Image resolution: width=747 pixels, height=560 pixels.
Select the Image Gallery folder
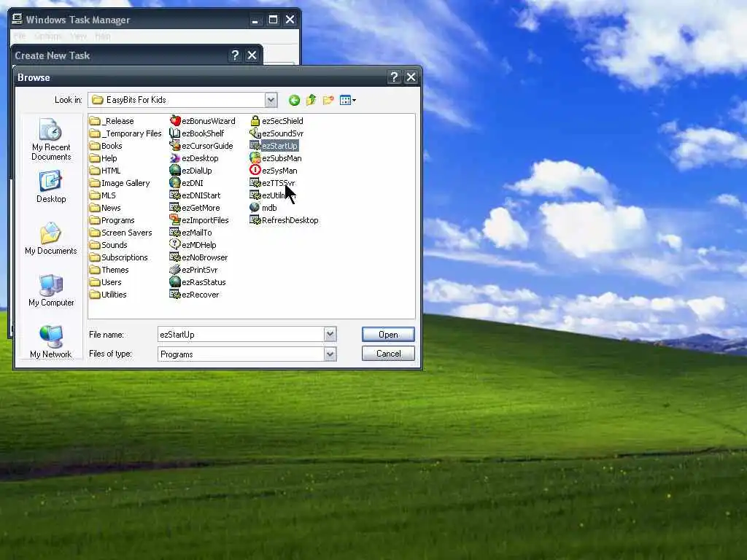click(x=120, y=183)
